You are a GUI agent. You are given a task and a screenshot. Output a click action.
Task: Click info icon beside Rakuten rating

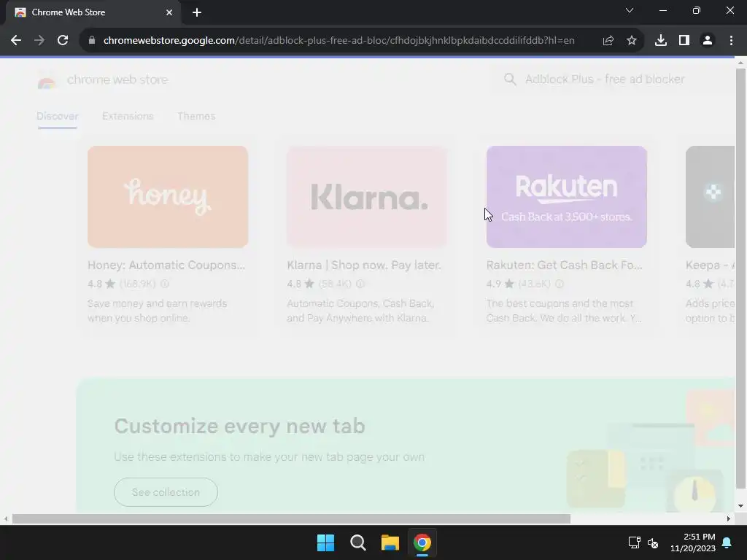(x=560, y=284)
